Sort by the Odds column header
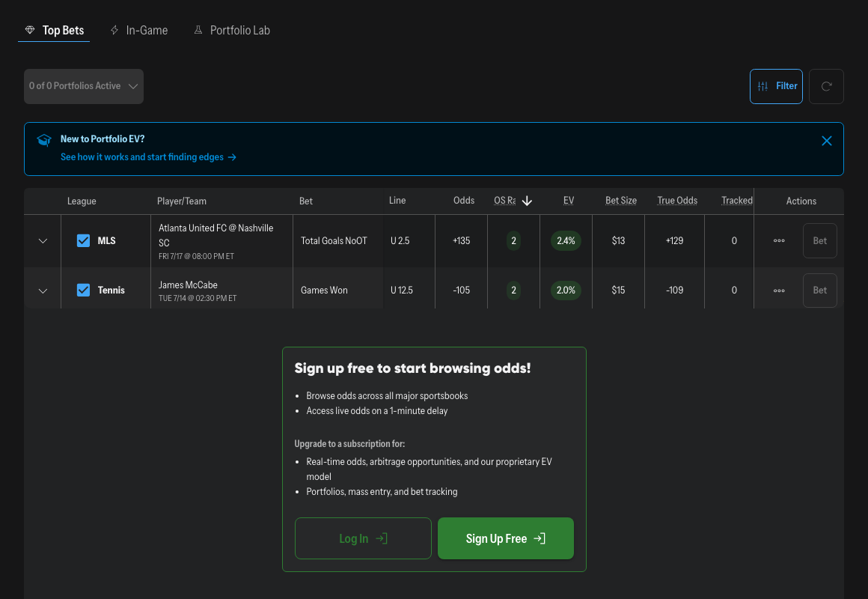 click(464, 201)
